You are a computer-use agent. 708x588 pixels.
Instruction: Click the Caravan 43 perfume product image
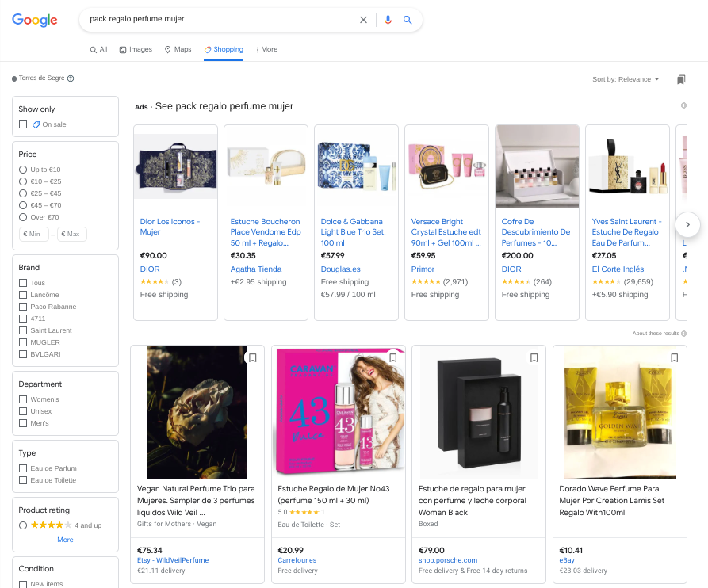pyautogui.click(x=339, y=412)
